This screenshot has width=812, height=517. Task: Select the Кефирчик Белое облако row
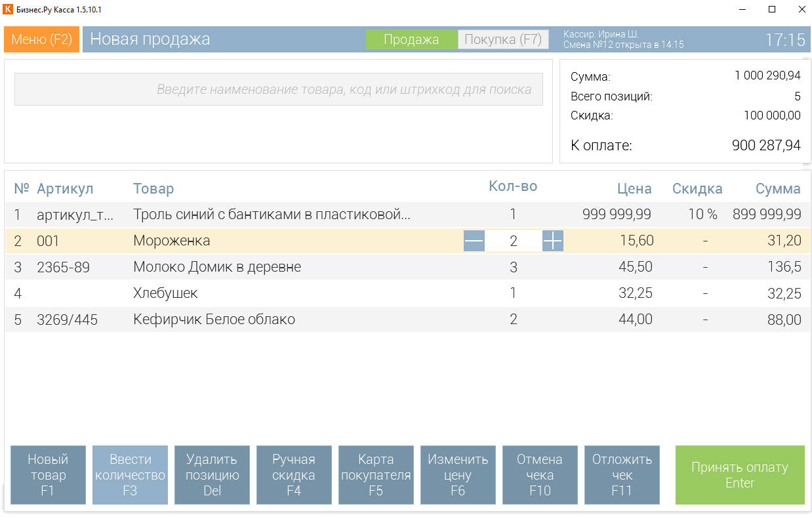[x=407, y=320]
